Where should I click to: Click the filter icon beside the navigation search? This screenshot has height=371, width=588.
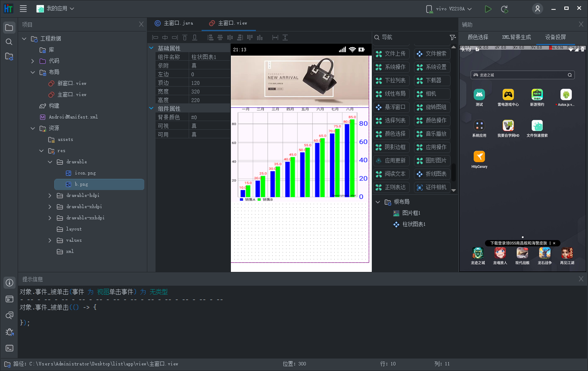452,37
